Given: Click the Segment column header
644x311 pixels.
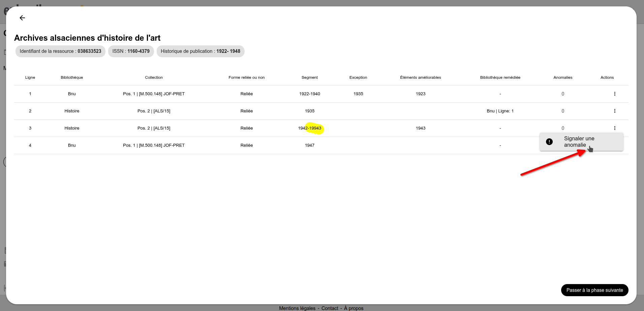Looking at the screenshot, I should [x=310, y=77].
